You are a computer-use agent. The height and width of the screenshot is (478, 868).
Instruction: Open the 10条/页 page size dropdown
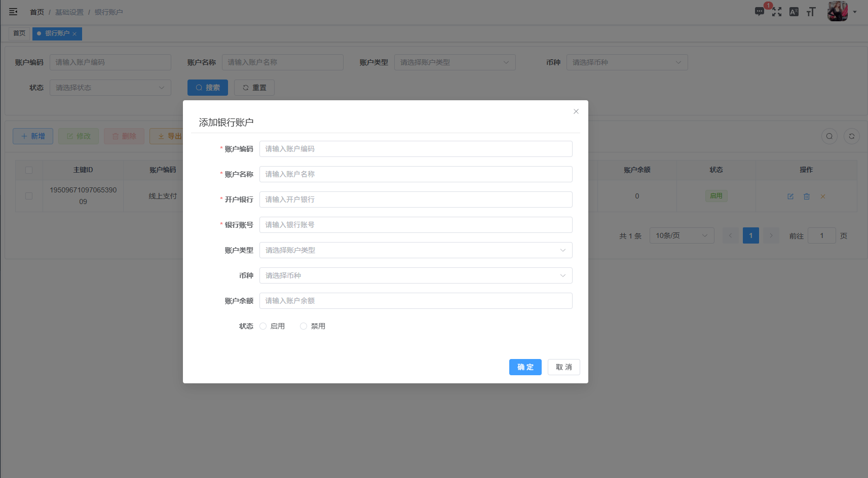click(682, 235)
